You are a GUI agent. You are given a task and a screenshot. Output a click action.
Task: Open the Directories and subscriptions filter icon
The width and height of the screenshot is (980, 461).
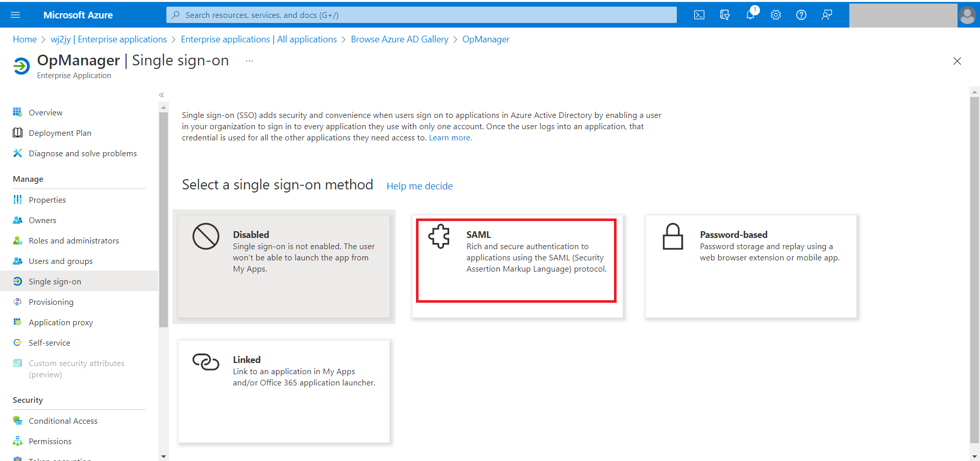725,15
